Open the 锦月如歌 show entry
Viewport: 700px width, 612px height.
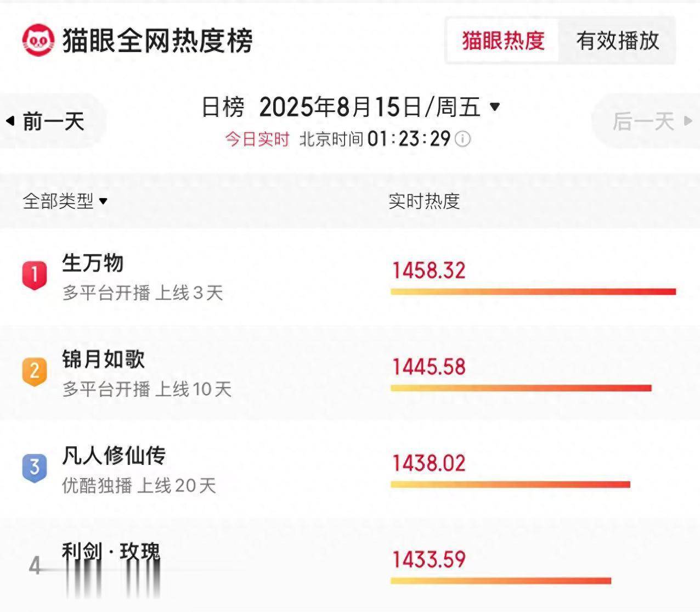click(x=103, y=360)
